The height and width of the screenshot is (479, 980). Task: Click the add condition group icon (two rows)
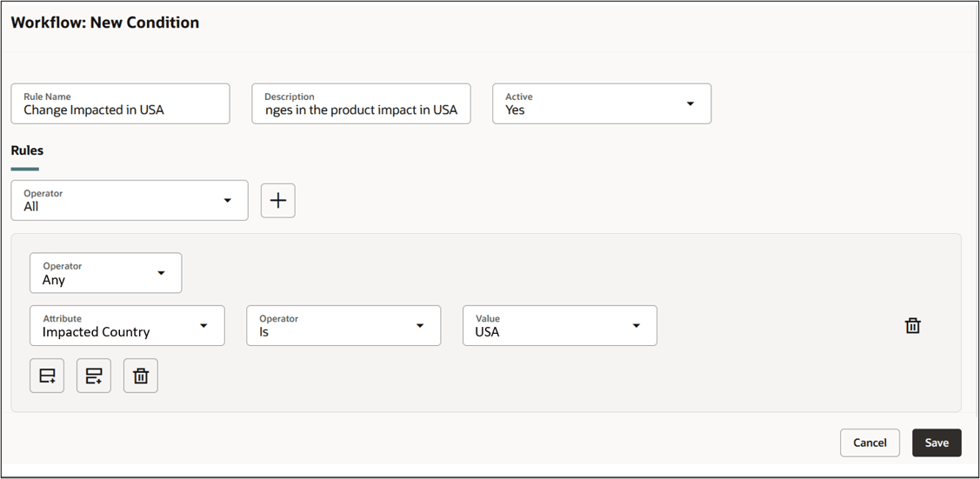click(94, 376)
